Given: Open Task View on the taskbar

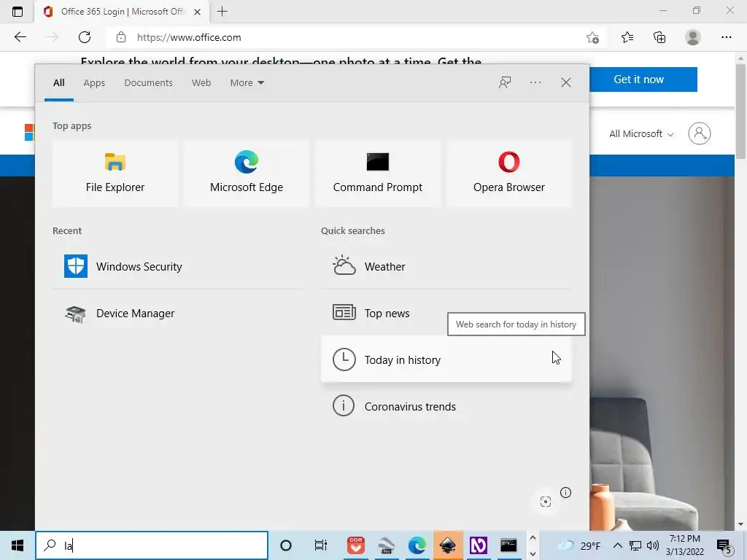Looking at the screenshot, I should click(321, 545).
